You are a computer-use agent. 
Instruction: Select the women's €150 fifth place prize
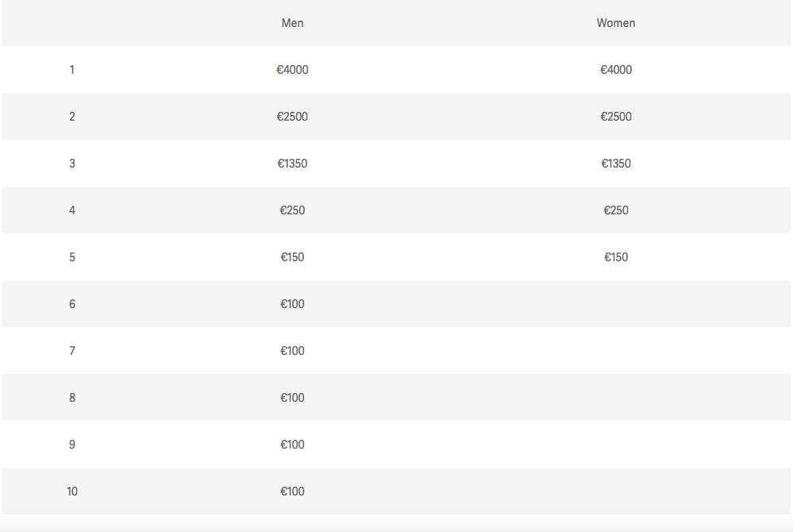[x=616, y=257]
